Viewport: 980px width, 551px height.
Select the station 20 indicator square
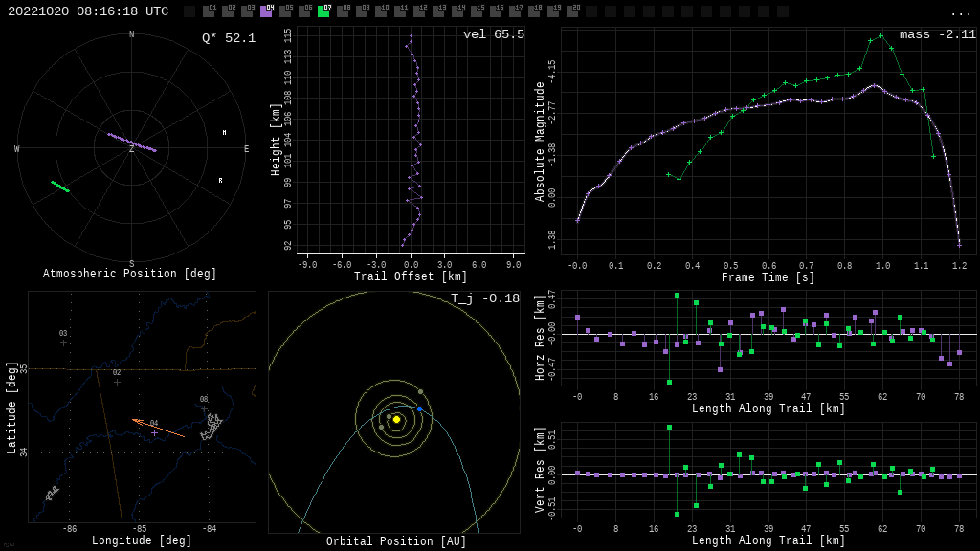point(572,11)
